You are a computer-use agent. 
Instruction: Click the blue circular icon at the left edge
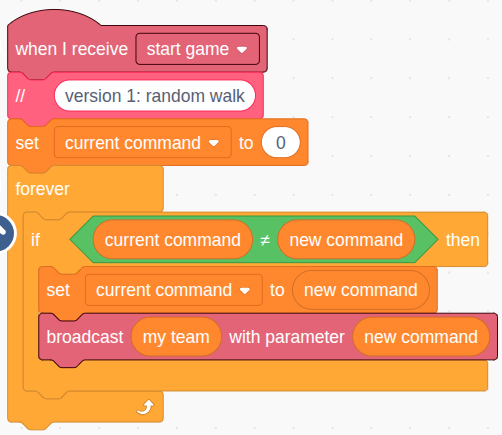[x=5, y=233]
